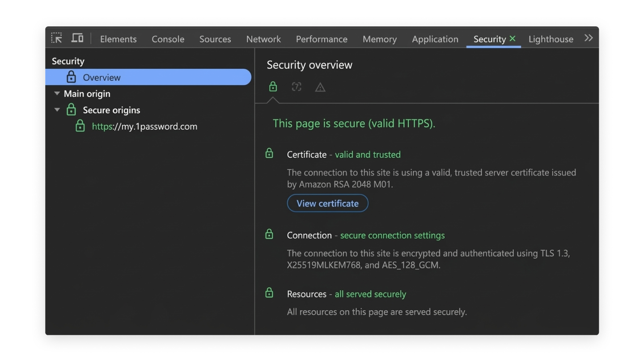Switch to the Network panel
644x362 pixels.
point(263,39)
